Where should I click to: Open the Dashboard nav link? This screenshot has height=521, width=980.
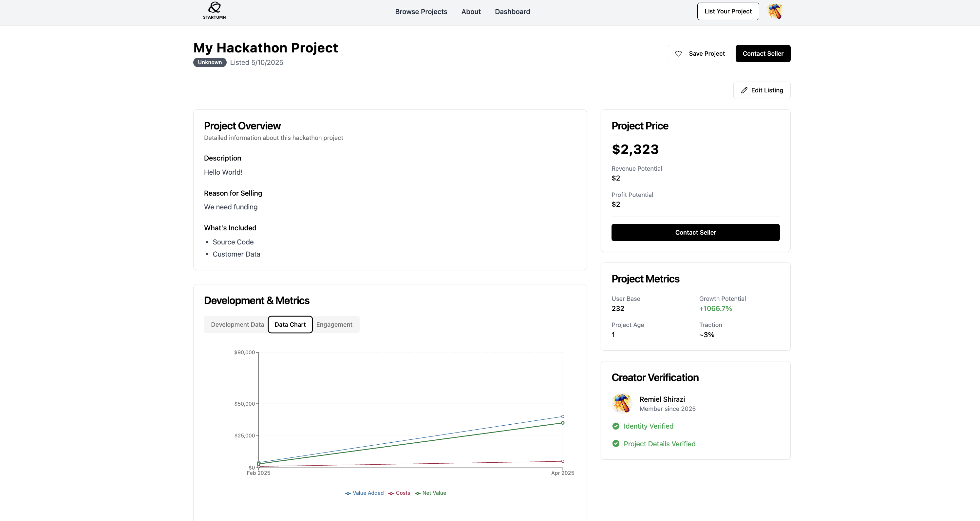(512, 12)
